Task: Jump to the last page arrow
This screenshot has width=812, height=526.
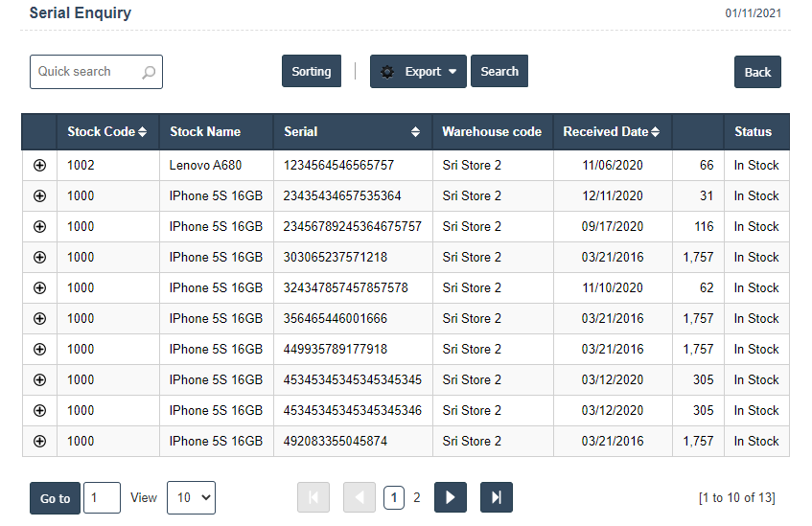Action: 496,497
